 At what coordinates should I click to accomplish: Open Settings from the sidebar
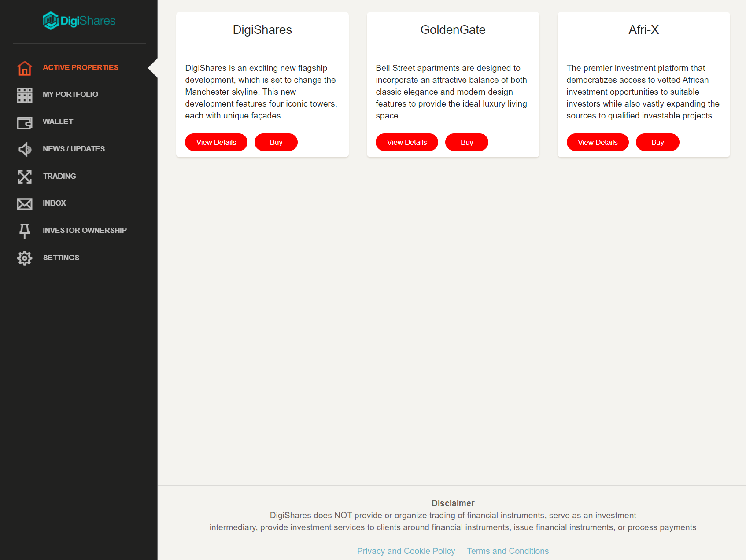tap(61, 258)
